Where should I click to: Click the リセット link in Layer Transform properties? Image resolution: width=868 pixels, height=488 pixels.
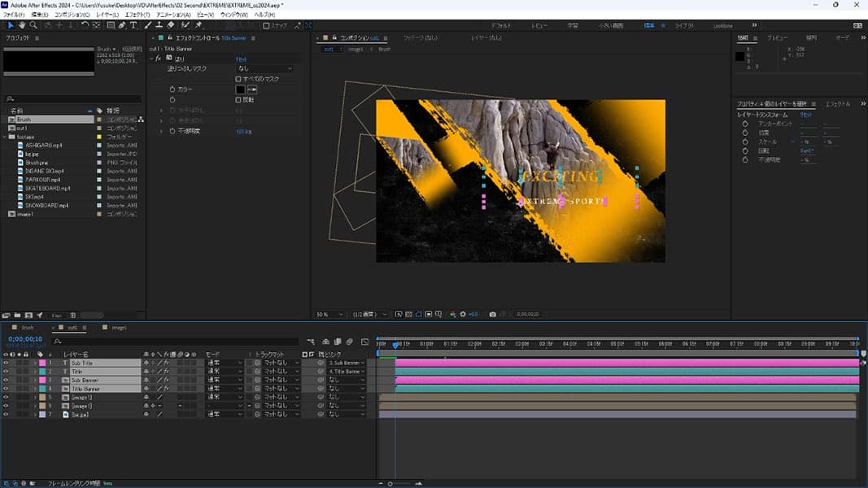tap(806, 115)
